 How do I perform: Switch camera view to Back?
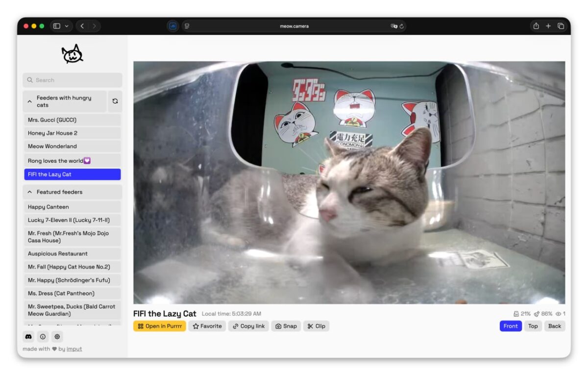tap(555, 326)
